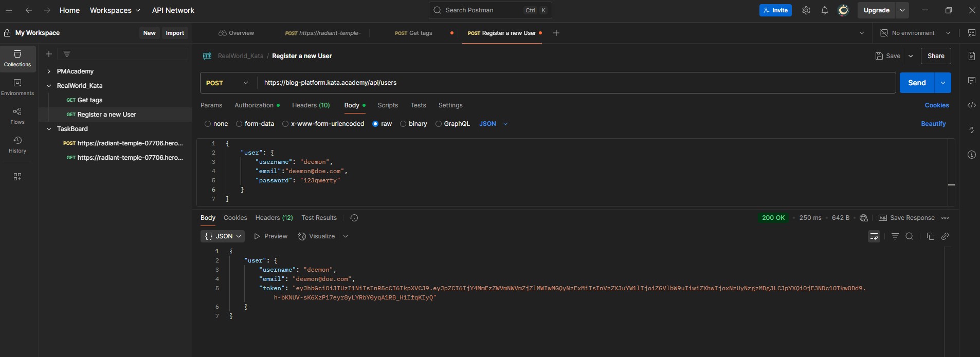Open the notifications bell

pos(825,10)
